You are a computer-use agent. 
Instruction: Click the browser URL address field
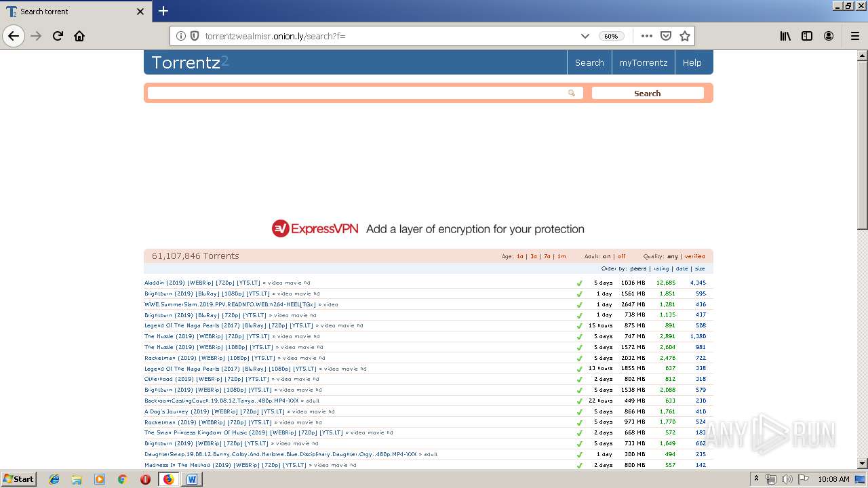click(389, 36)
